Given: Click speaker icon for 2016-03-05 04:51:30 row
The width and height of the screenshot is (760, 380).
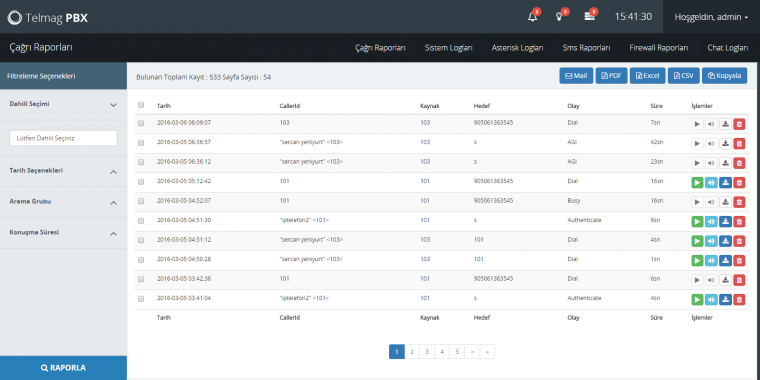Looking at the screenshot, I should [x=711, y=222].
